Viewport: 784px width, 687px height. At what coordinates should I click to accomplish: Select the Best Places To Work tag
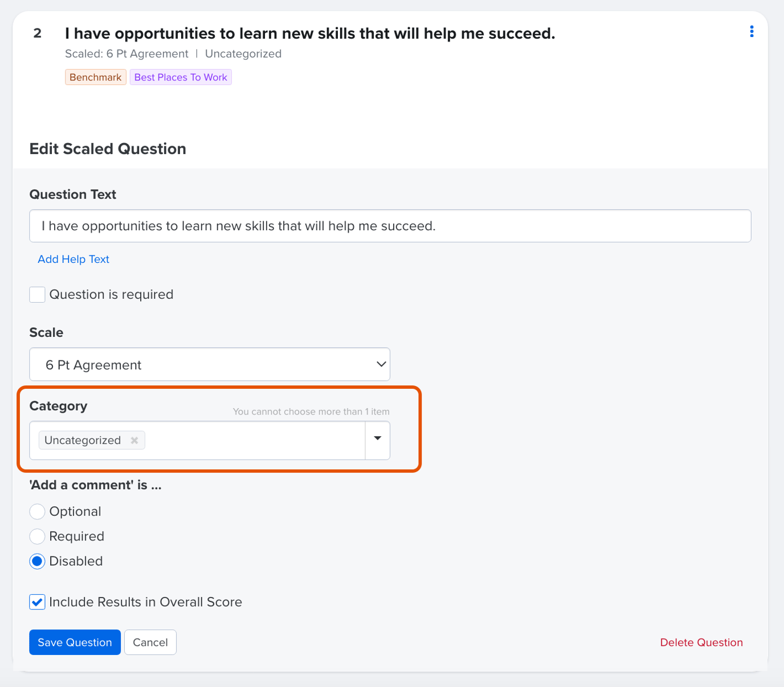click(180, 77)
